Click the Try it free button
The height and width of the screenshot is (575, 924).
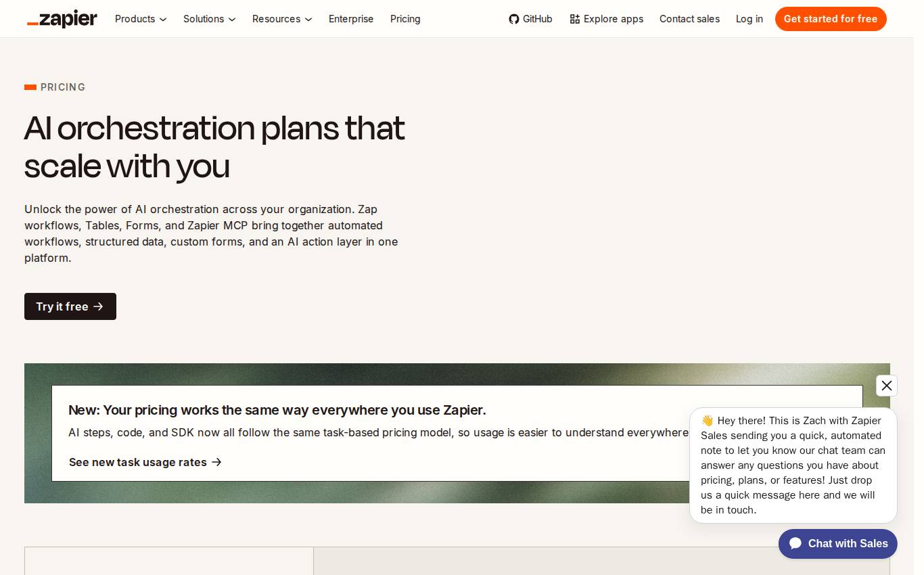point(70,306)
